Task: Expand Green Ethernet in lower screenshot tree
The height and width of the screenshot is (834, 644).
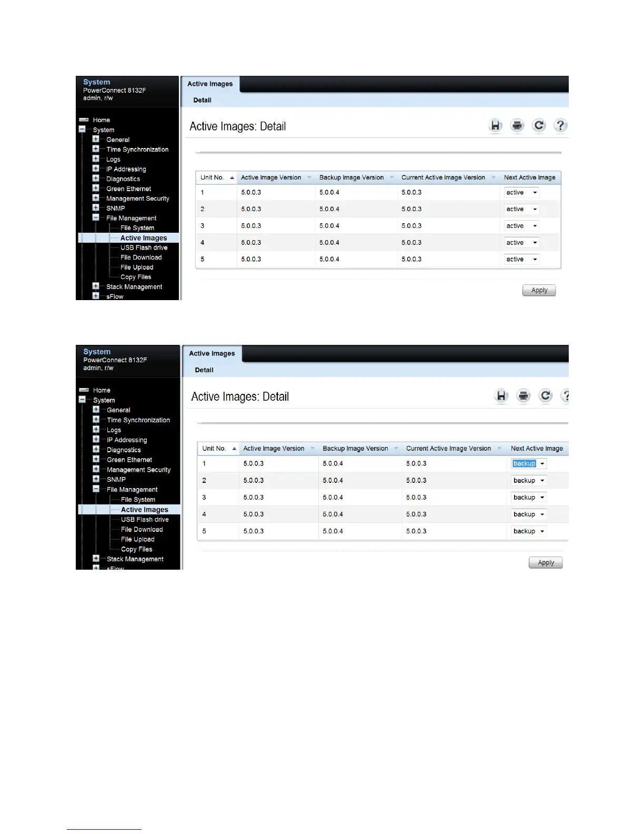Action: 96,459
